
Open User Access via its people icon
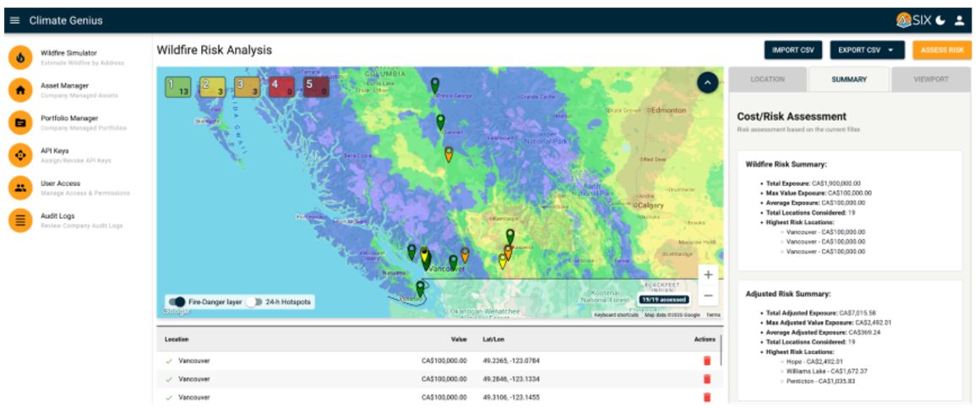coord(20,188)
